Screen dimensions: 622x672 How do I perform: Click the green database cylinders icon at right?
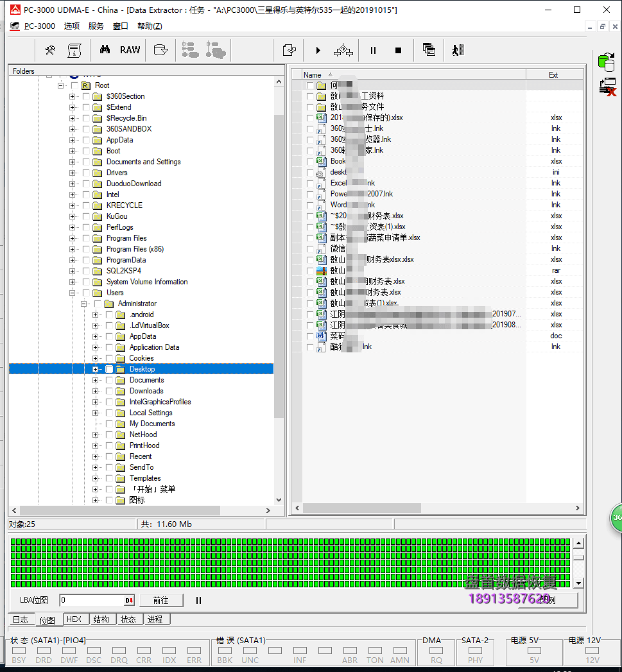coord(606,62)
